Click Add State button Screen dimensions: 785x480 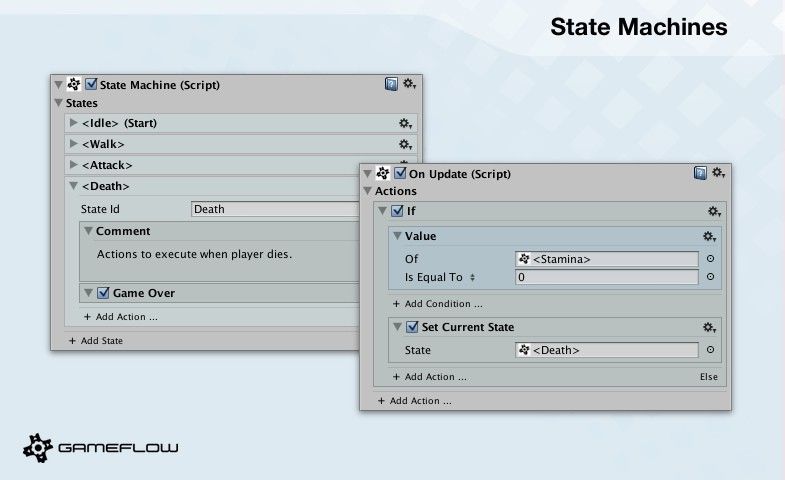tap(96, 341)
